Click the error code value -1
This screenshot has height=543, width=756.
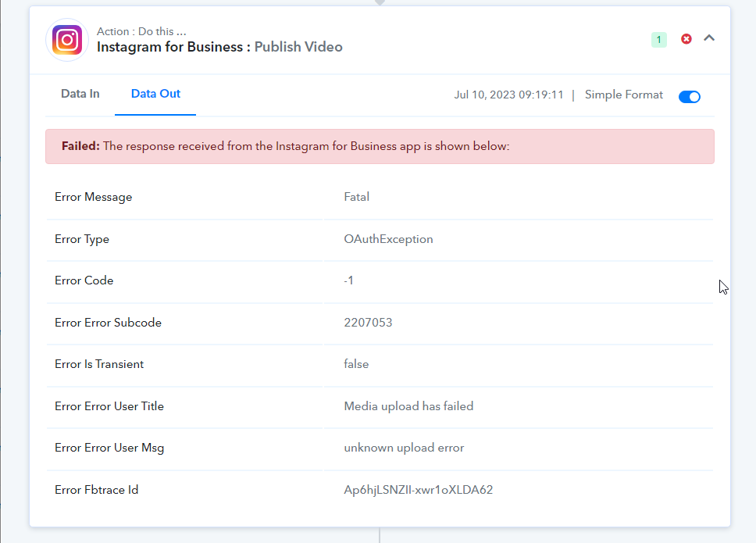point(348,280)
